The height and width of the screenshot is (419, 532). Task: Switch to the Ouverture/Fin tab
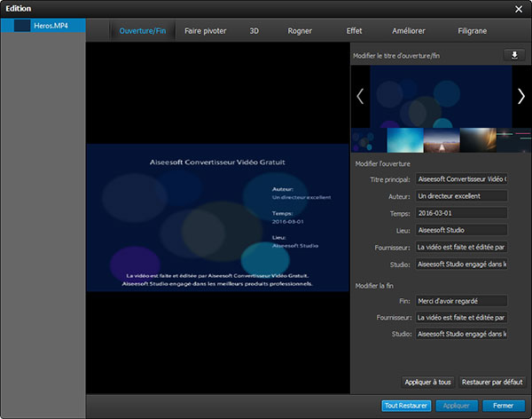click(x=143, y=31)
